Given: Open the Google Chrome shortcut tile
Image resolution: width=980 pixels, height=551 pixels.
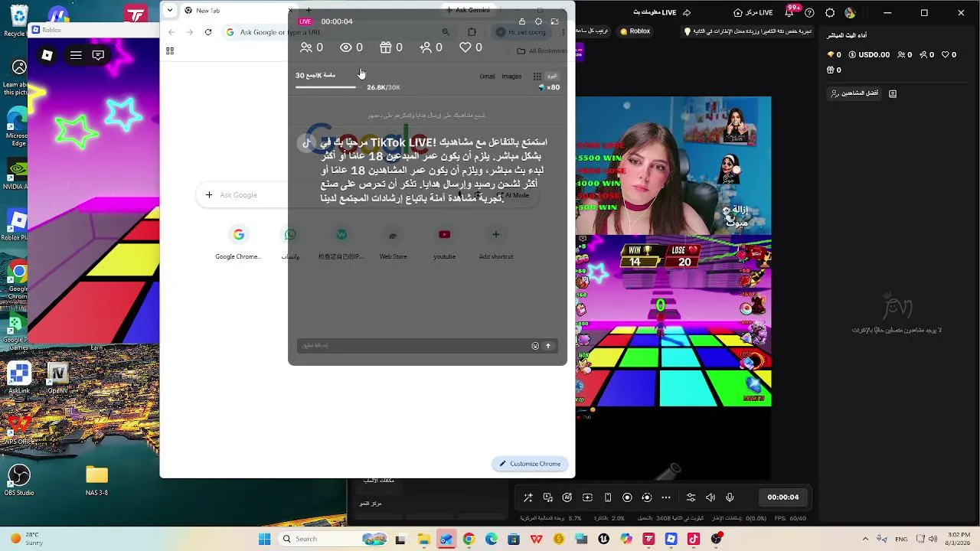Looking at the screenshot, I should [x=238, y=243].
